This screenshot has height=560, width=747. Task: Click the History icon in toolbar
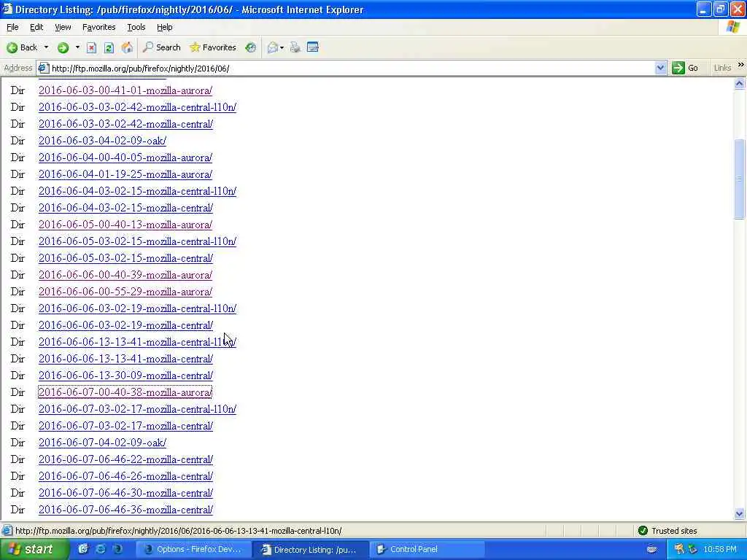[x=251, y=47]
